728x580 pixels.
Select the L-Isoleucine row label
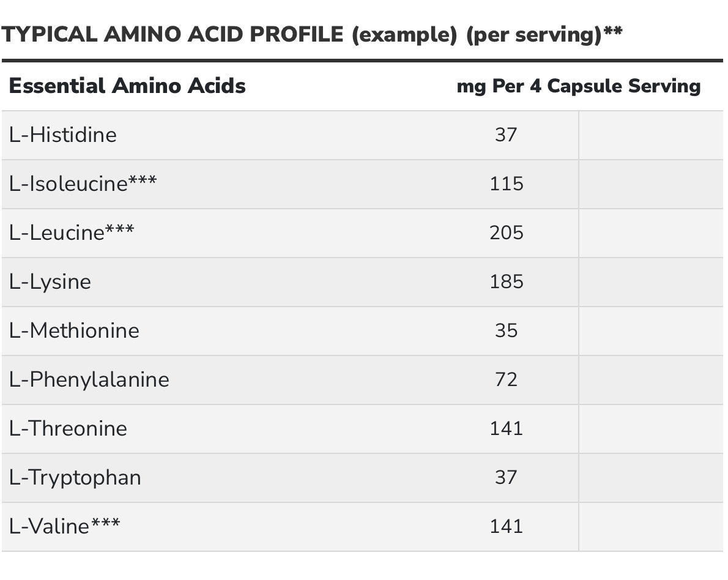tap(83, 184)
